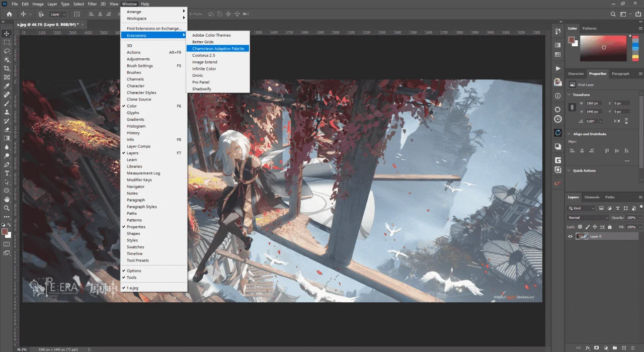This screenshot has width=644, height=352.
Task: Toggle the checked Properties menu entry
Action: coord(153,227)
